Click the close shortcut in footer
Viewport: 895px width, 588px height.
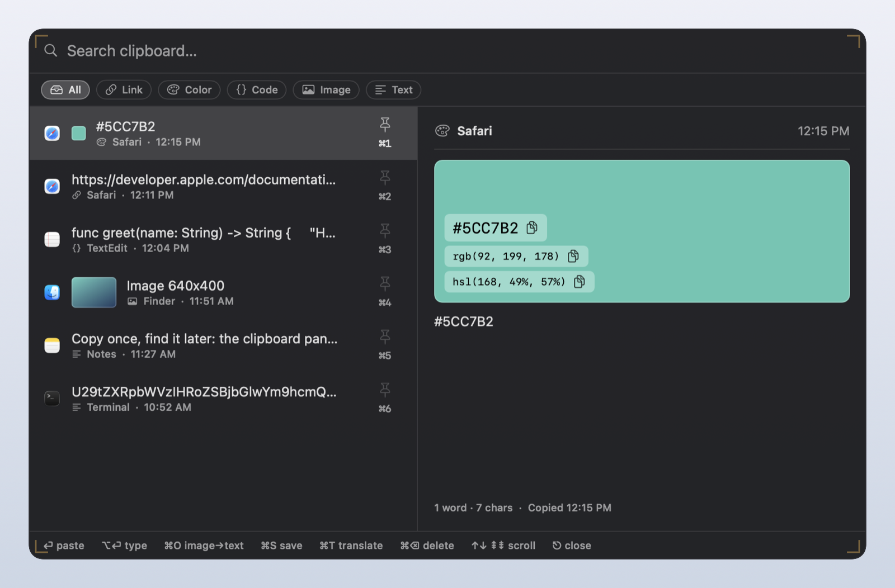572,546
